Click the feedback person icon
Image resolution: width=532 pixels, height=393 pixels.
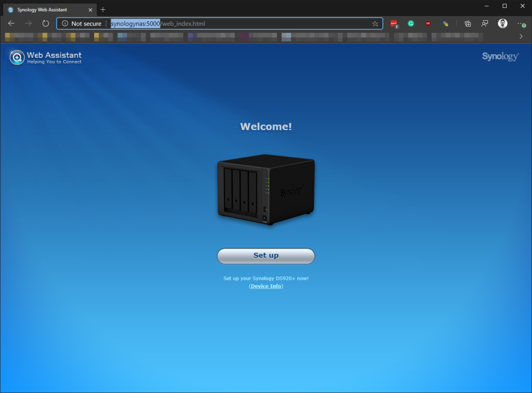click(485, 23)
